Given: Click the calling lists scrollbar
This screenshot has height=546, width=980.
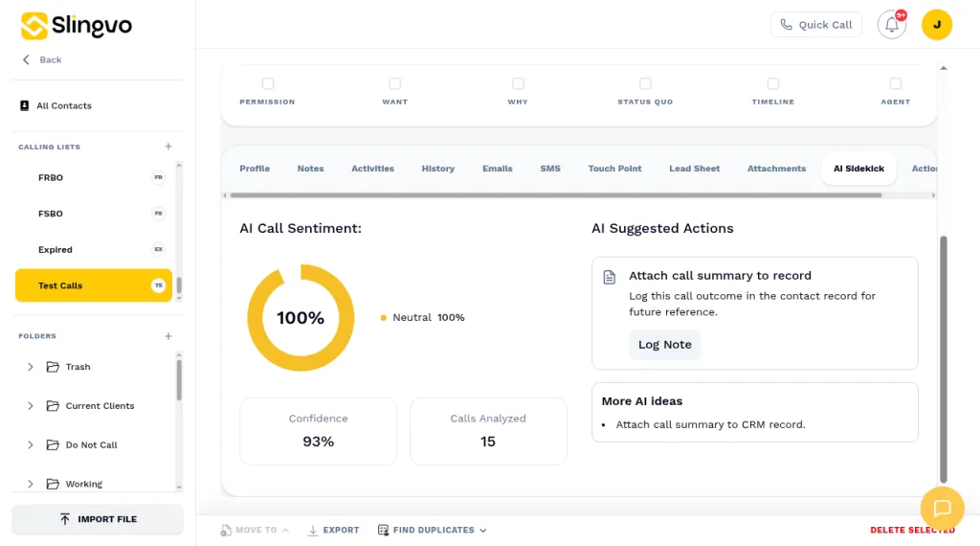Looking at the screenshot, I should pos(179,285).
